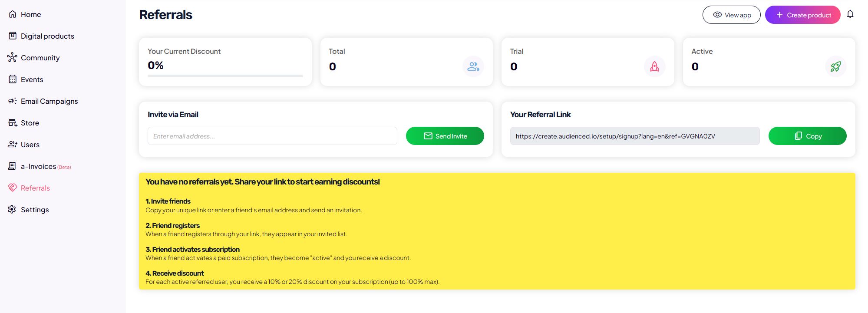Click the View app button
Viewport: 868px width, 313px height.
click(731, 15)
